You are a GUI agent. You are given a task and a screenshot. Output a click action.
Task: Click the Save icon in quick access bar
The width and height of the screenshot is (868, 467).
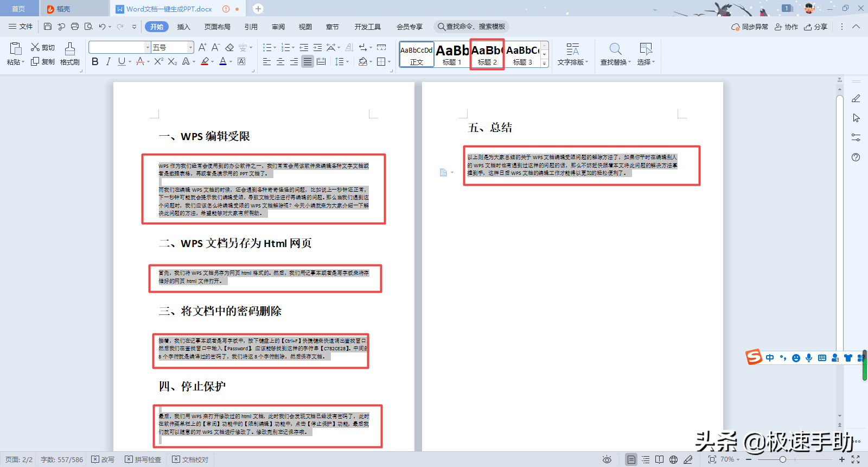click(x=48, y=27)
